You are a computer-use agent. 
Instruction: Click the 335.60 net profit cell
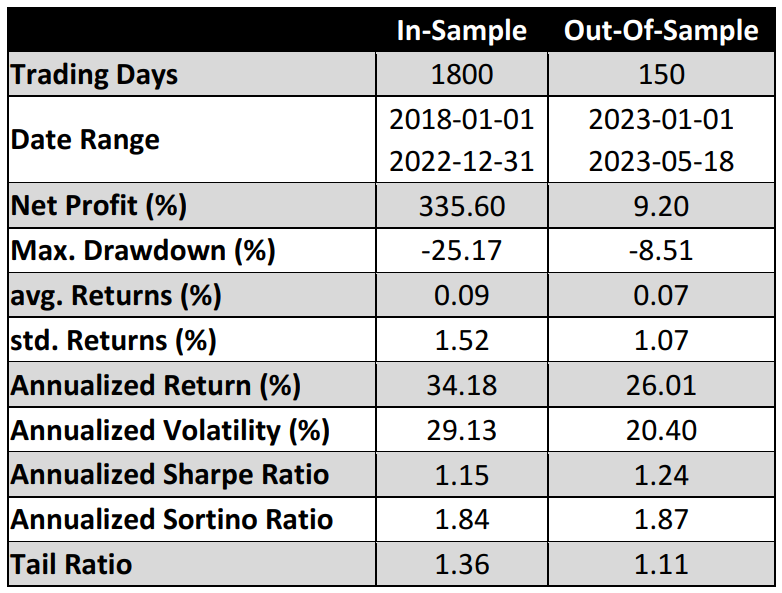click(x=461, y=206)
